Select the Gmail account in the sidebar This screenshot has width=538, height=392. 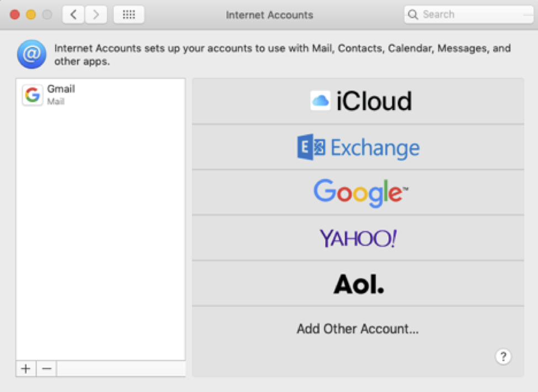click(100, 94)
